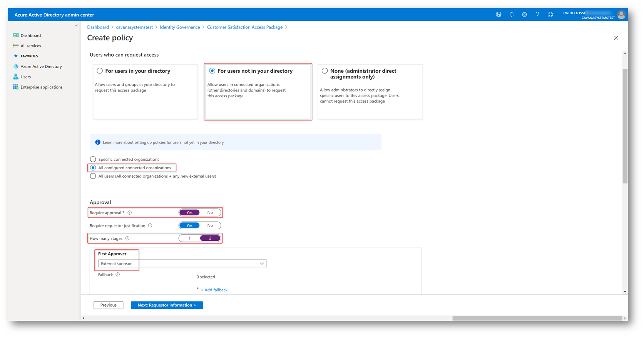Select For users not in your directory
This screenshot has width=644, height=337.
[212, 71]
